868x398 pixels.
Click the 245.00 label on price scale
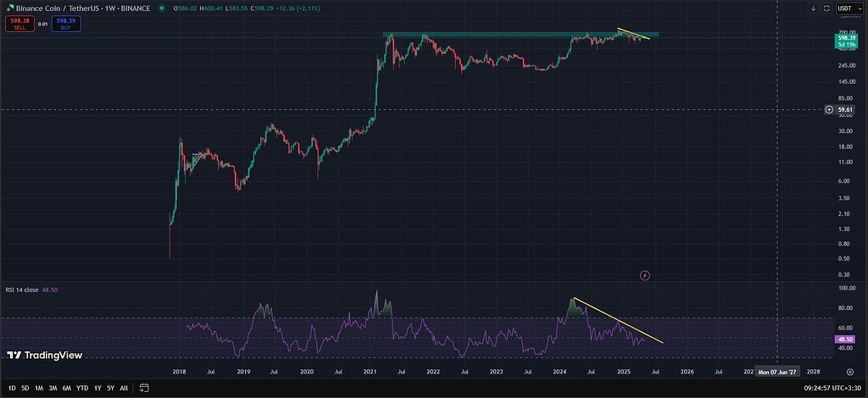845,65
